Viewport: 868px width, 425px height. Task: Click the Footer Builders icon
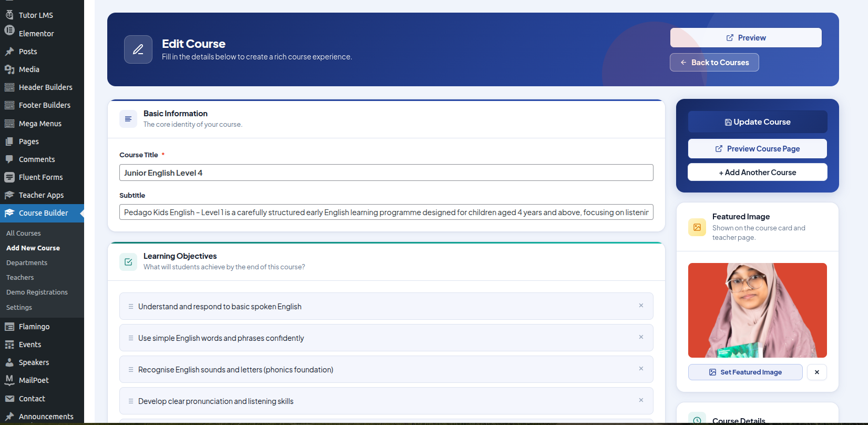tap(9, 105)
